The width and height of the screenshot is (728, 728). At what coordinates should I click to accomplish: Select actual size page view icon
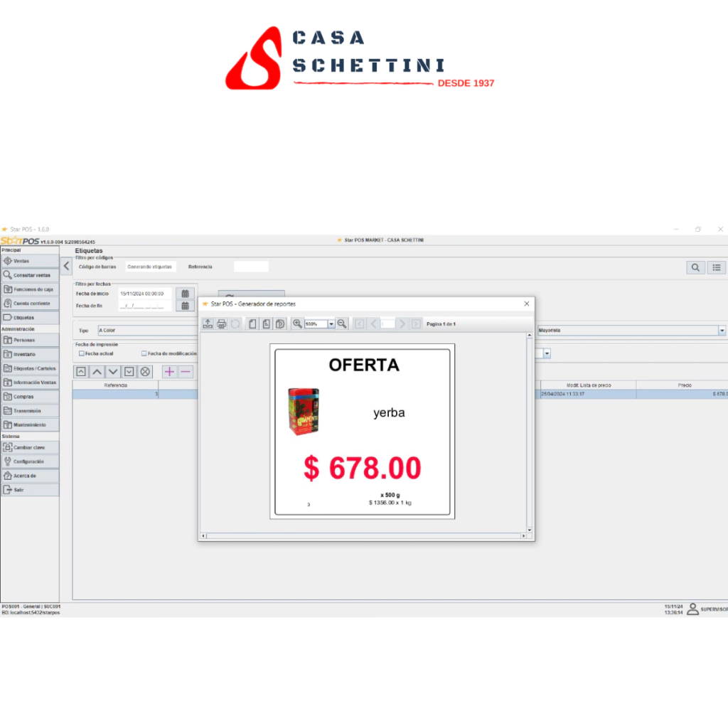(252, 324)
